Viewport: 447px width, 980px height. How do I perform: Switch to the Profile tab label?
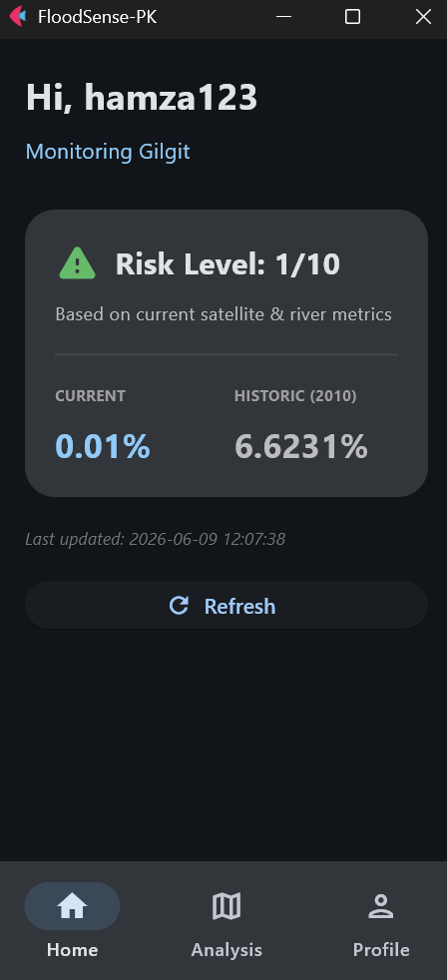pyautogui.click(x=381, y=949)
